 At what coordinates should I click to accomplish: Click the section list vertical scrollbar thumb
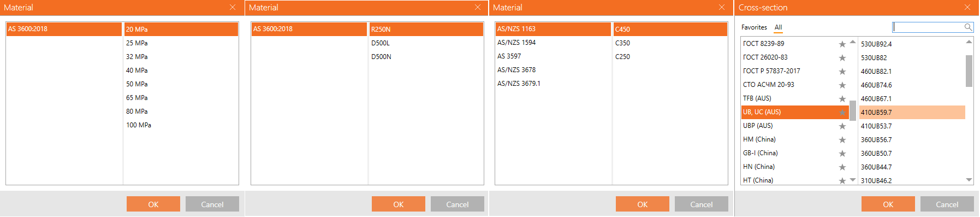[969, 71]
